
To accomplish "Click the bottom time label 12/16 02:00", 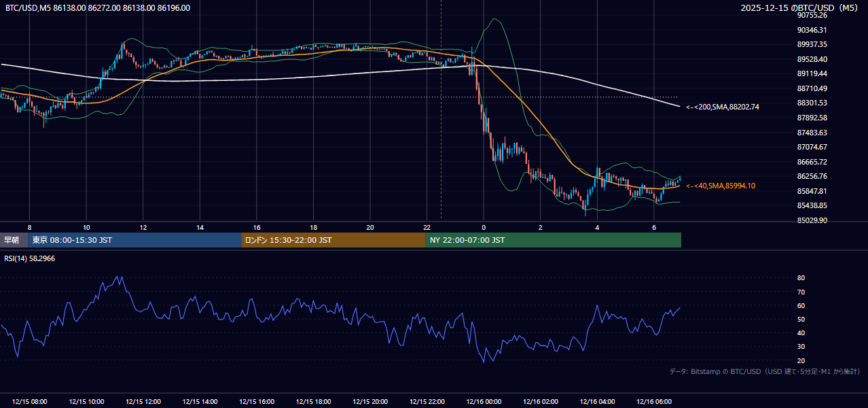I will tap(541, 402).
